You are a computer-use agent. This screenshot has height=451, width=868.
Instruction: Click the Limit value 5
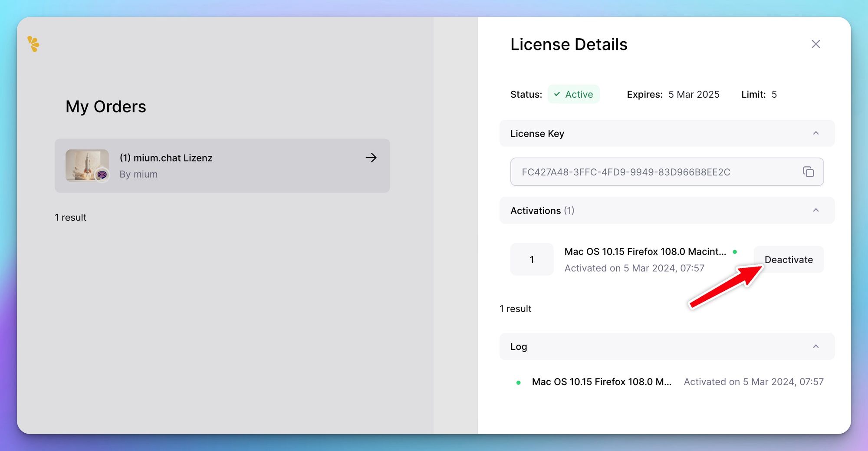tap(774, 94)
